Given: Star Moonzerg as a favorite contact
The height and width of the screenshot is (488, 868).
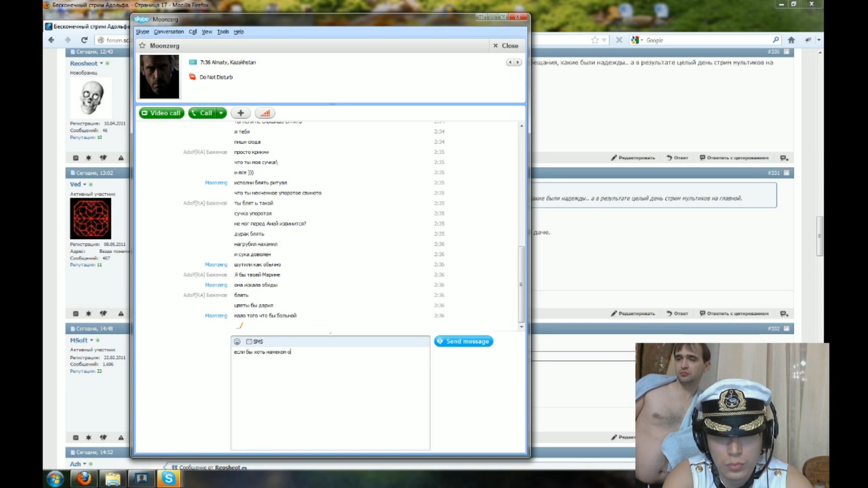Looking at the screenshot, I should pyautogui.click(x=142, y=46).
